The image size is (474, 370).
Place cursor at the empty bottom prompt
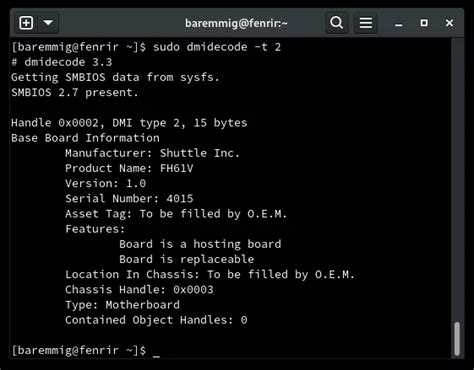(156, 351)
